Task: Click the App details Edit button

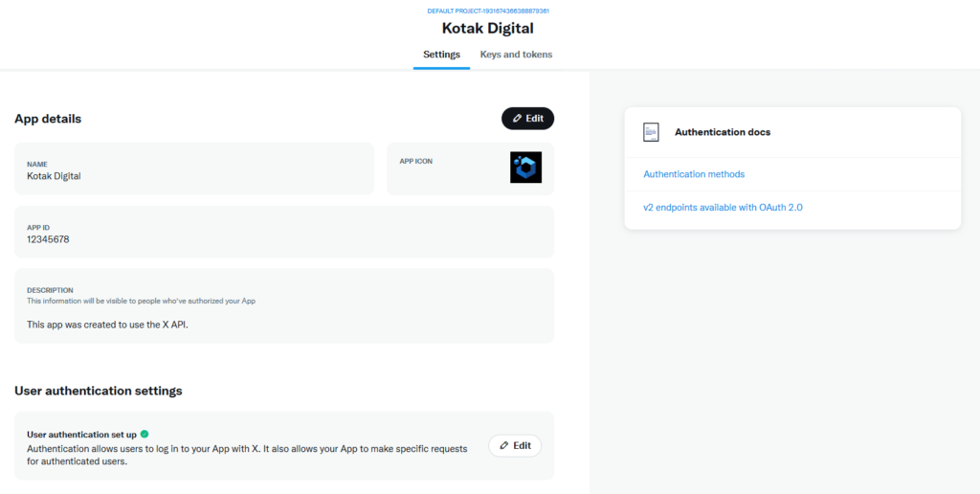Action: (x=527, y=118)
